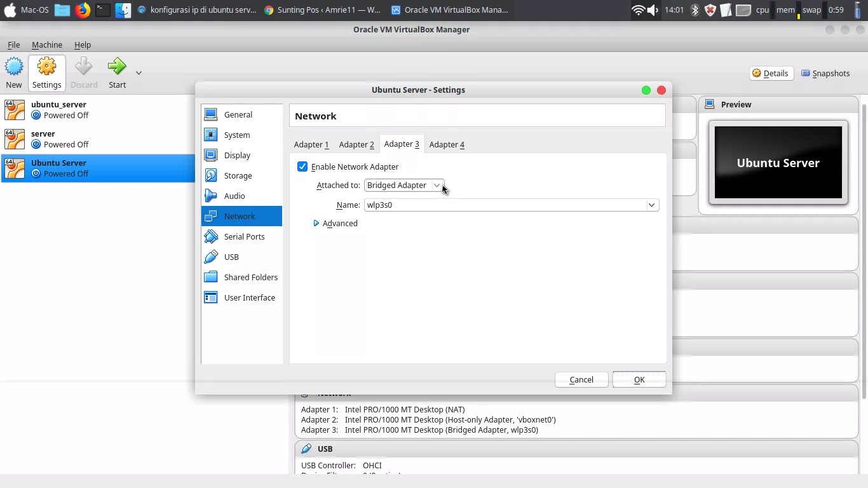Click the USB Controller OHCI text

click(x=341, y=465)
